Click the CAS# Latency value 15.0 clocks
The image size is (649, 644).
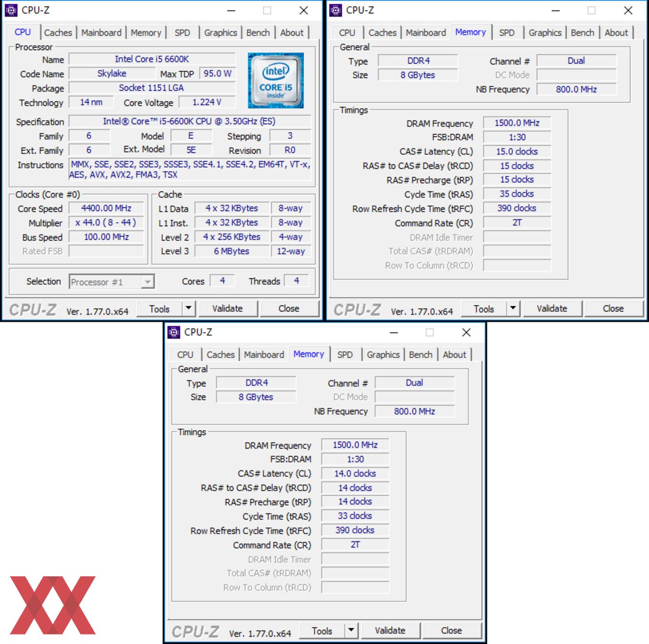(517, 151)
